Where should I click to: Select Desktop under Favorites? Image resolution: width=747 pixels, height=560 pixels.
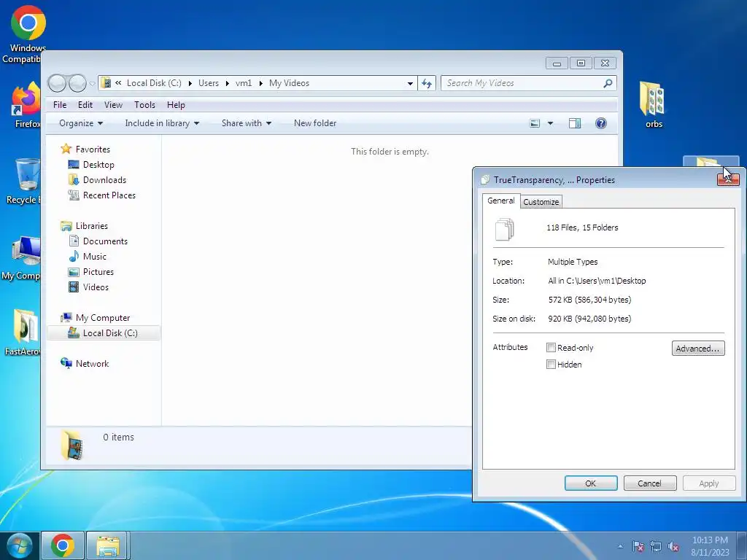[x=98, y=165]
